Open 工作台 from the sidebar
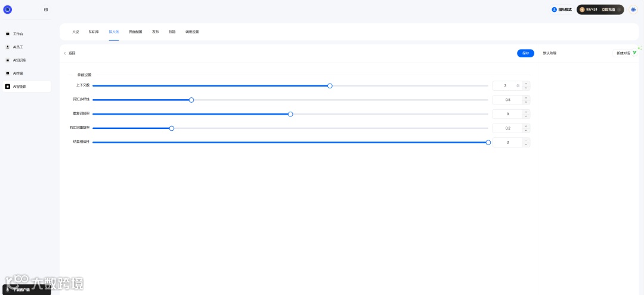This screenshot has width=644, height=295. pyautogui.click(x=18, y=34)
